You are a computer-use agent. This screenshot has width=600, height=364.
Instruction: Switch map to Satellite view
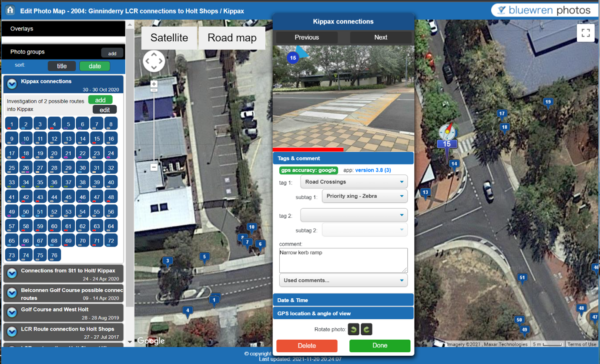pyautogui.click(x=169, y=38)
